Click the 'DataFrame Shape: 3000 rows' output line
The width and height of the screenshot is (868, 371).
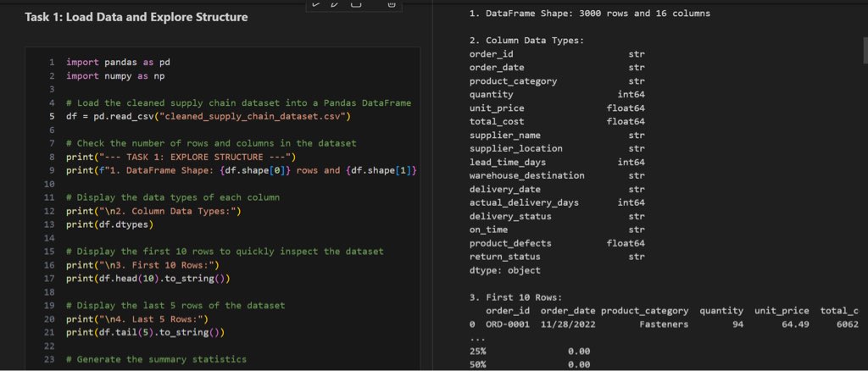(590, 14)
